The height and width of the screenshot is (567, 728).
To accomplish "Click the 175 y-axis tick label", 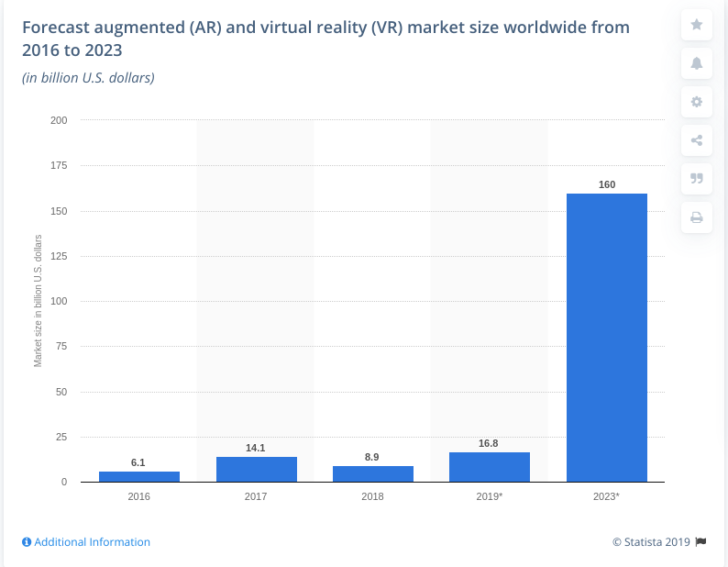I will point(59,165).
